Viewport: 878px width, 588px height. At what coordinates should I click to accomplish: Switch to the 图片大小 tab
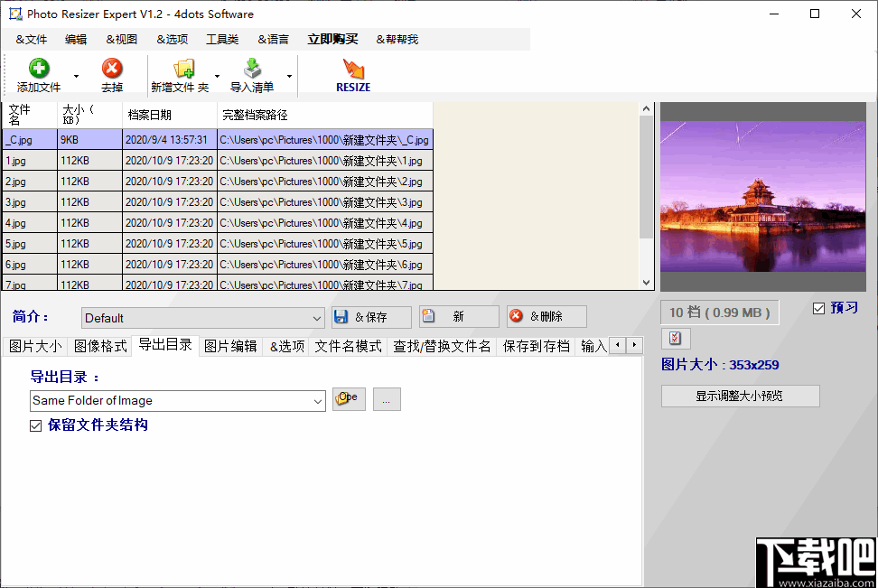coord(34,345)
